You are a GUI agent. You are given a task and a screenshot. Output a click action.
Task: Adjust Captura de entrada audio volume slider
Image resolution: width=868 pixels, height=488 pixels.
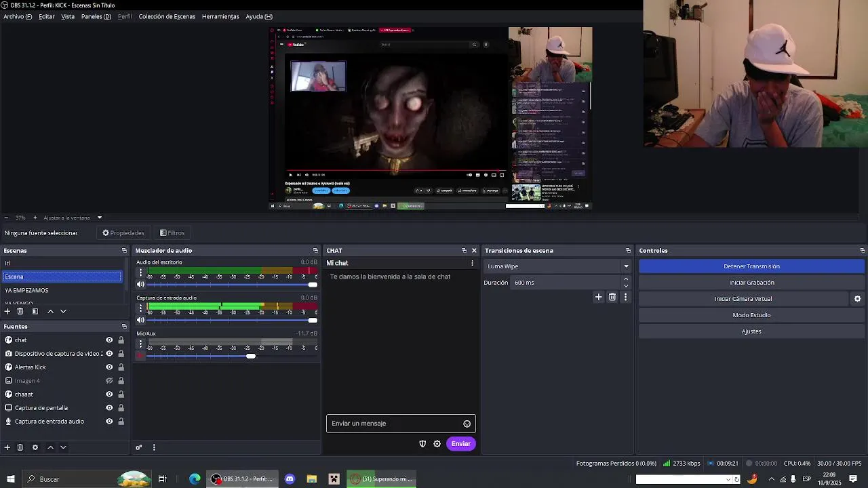pyautogui.click(x=313, y=320)
